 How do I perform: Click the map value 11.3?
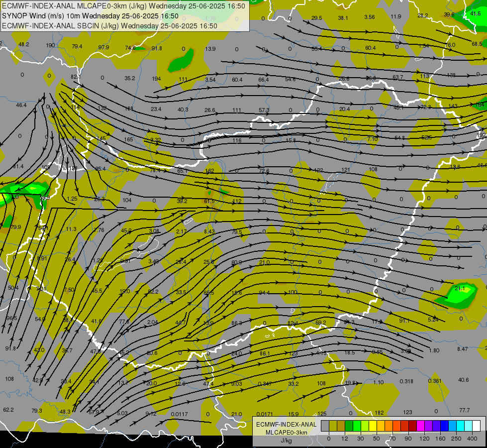[x=71, y=229]
